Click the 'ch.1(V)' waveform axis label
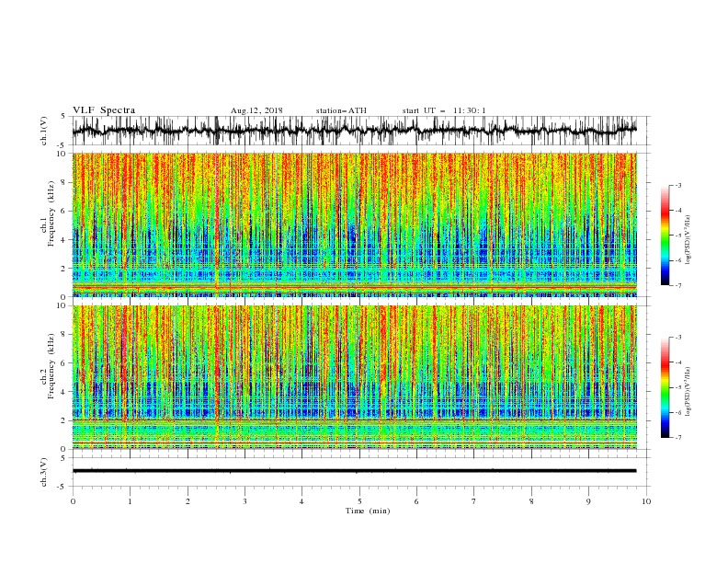This screenshot has width=728, height=563. click(x=44, y=131)
